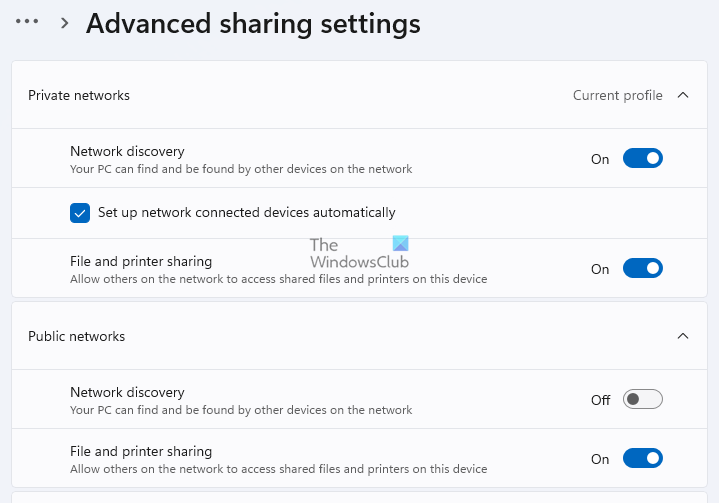Screen dimensions: 719x503
Task: Select the Current profile label
Action: pyautogui.click(x=617, y=96)
